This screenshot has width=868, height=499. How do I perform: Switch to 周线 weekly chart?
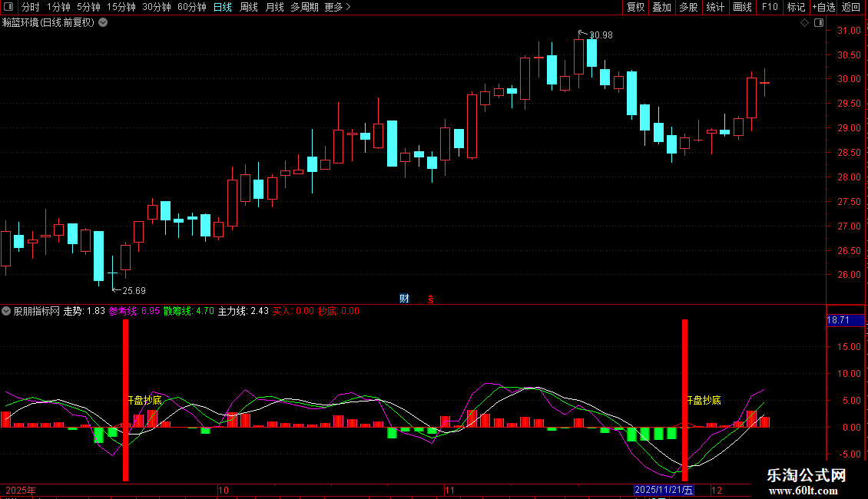point(249,7)
